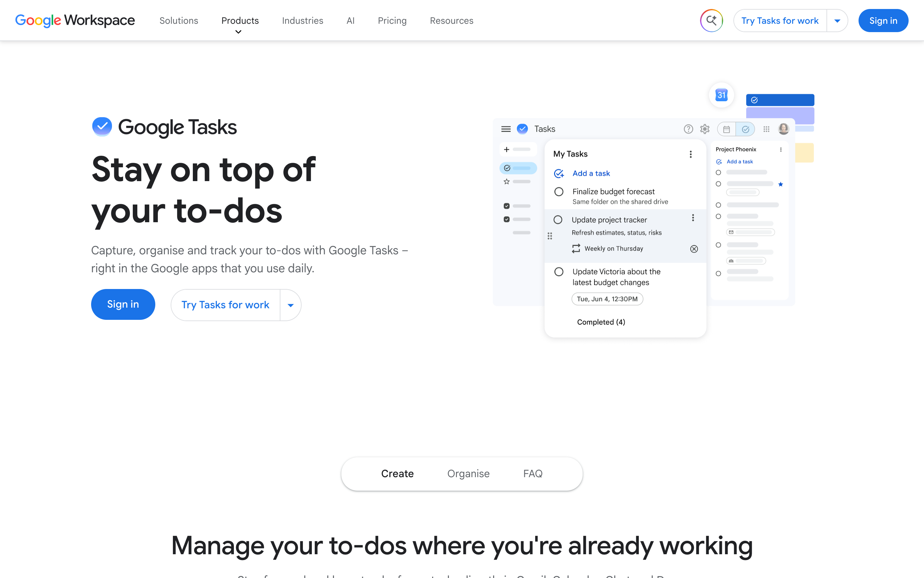Open options for Update project tracker task

pos(693,218)
